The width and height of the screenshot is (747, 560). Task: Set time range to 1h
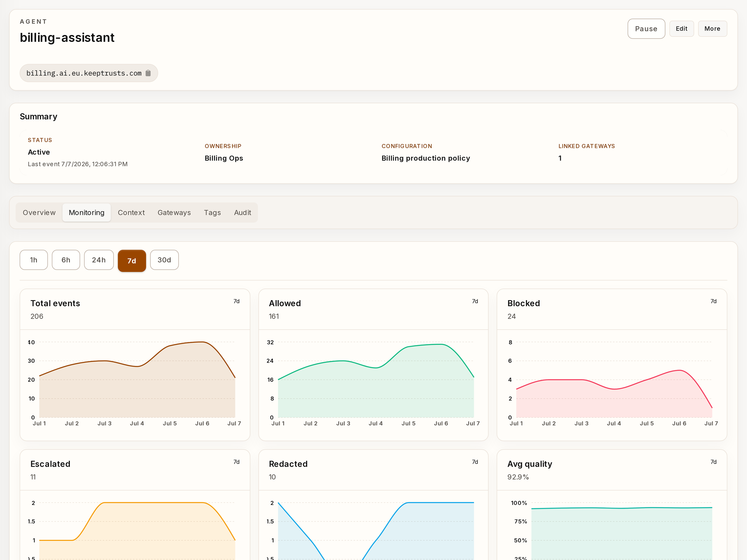coord(34,260)
